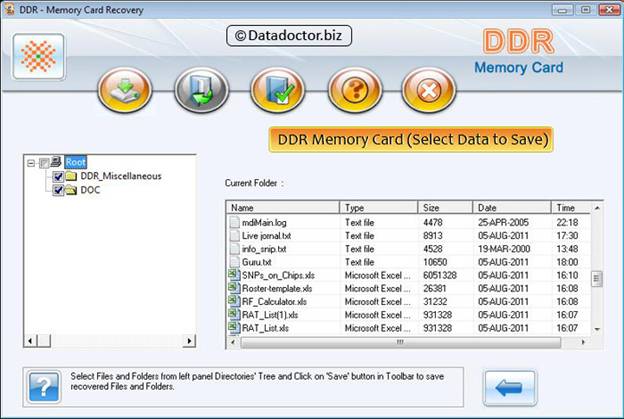The image size is (624, 419).
Task: Click the grey load/open log toolbar icon
Action: click(201, 90)
